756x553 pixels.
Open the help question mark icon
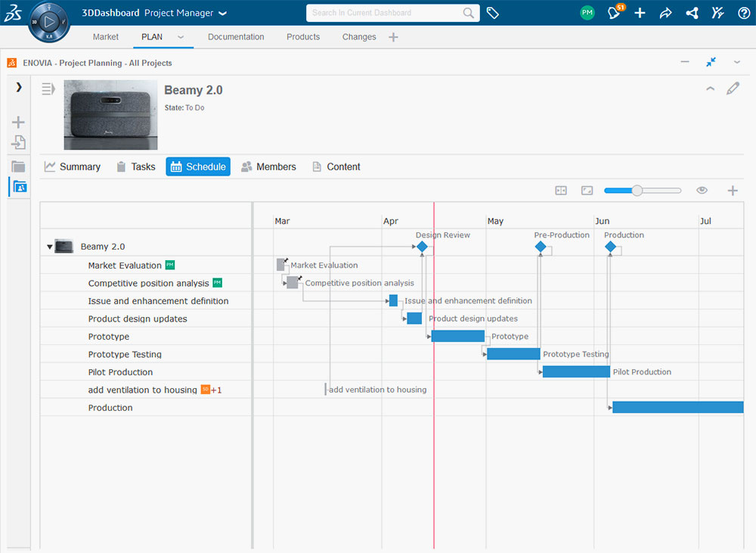pos(744,13)
